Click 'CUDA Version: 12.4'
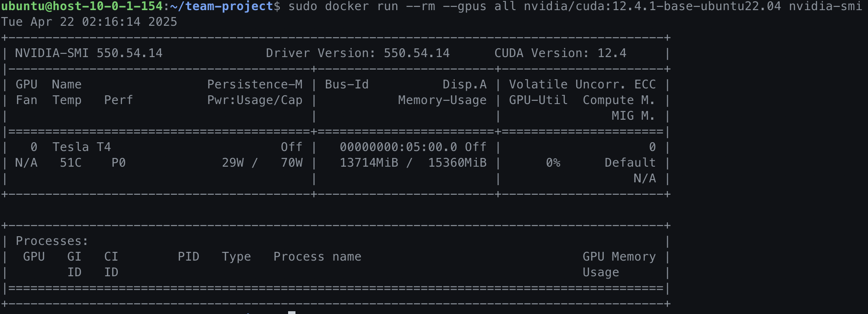This screenshot has height=314, width=868. (561, 53)
